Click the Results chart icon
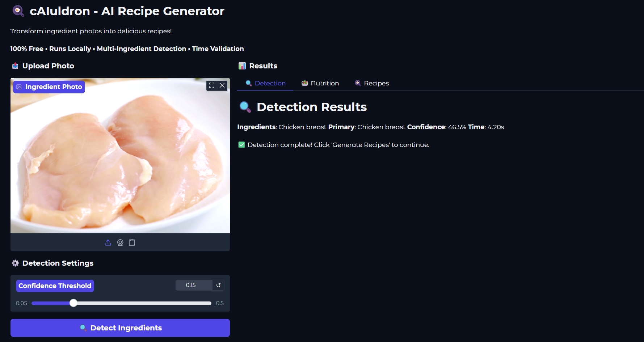 [x=242, y=66]
